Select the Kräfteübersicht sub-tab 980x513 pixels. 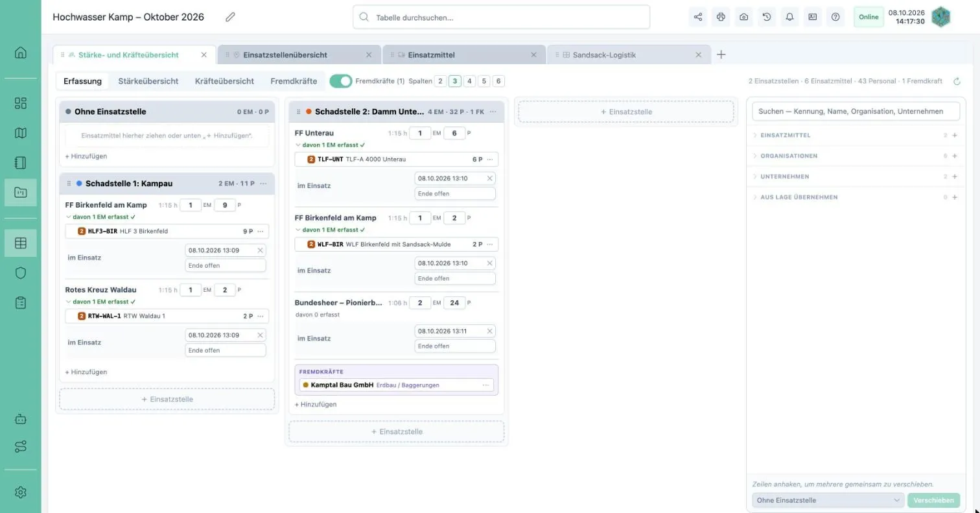[224, 81]
